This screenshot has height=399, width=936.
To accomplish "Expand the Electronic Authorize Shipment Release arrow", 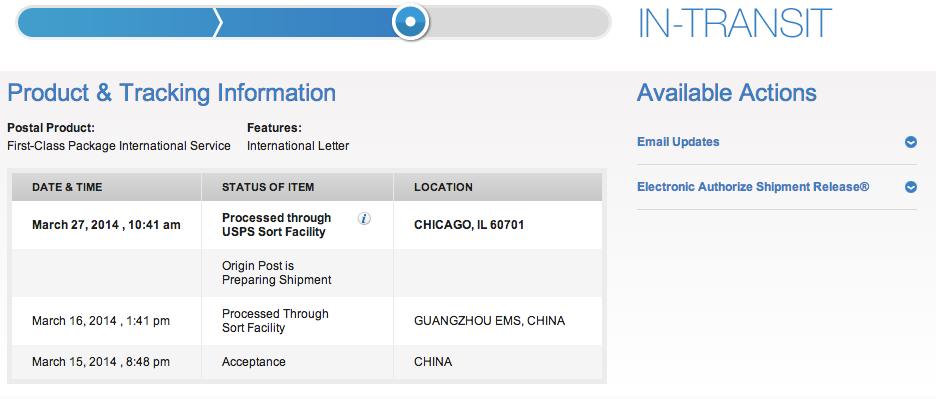I will coord(910,187).
